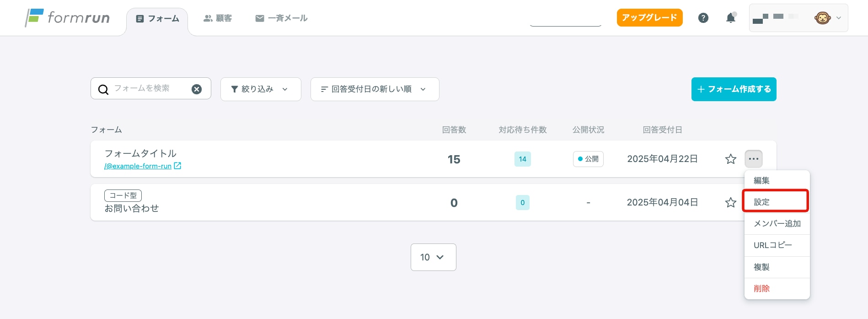Image resolution: width=868 pixels, height=319 pixels.
Task: Expand the 絞り込み filter dropdown
Action: (260, 89)
